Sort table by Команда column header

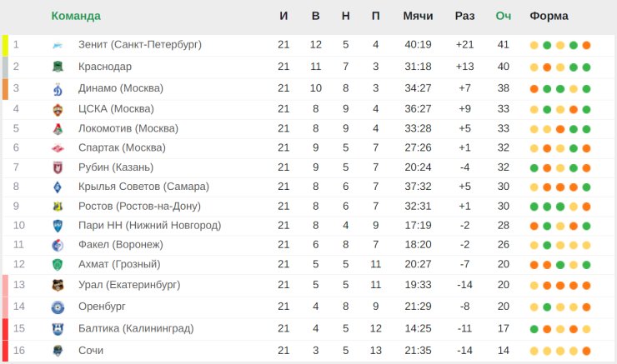click(76, 16)
